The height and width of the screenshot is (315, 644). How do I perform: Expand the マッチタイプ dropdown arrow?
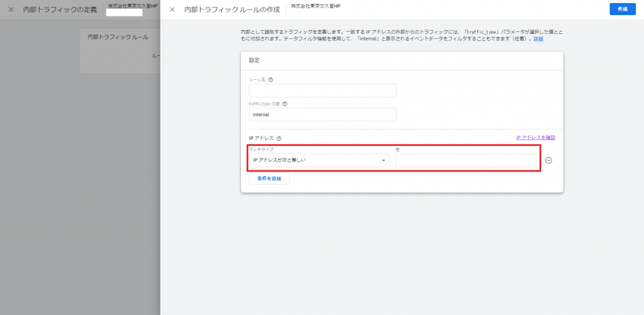point(384,160)
